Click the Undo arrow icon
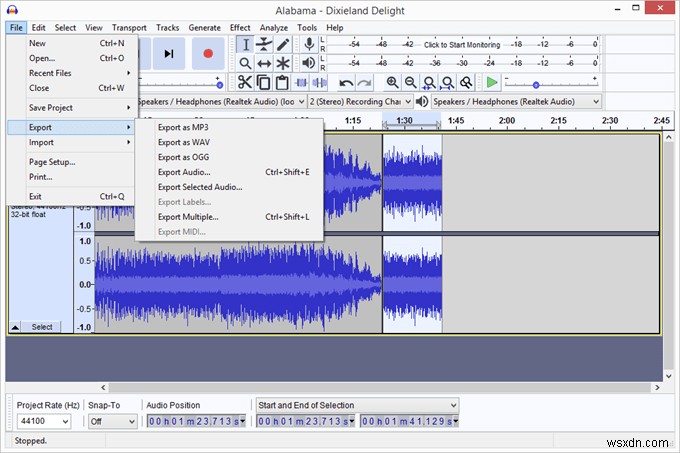The width and height of the screenshot is (680, 453). [x=346, y=82]
